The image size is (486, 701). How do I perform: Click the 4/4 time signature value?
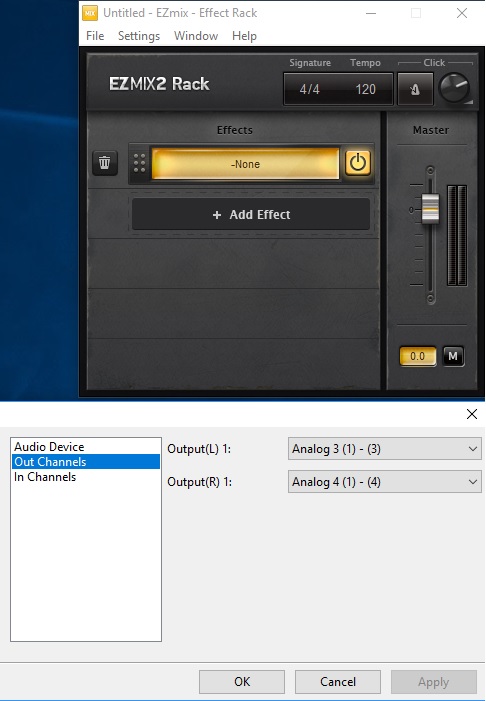[x=309, y=89]
